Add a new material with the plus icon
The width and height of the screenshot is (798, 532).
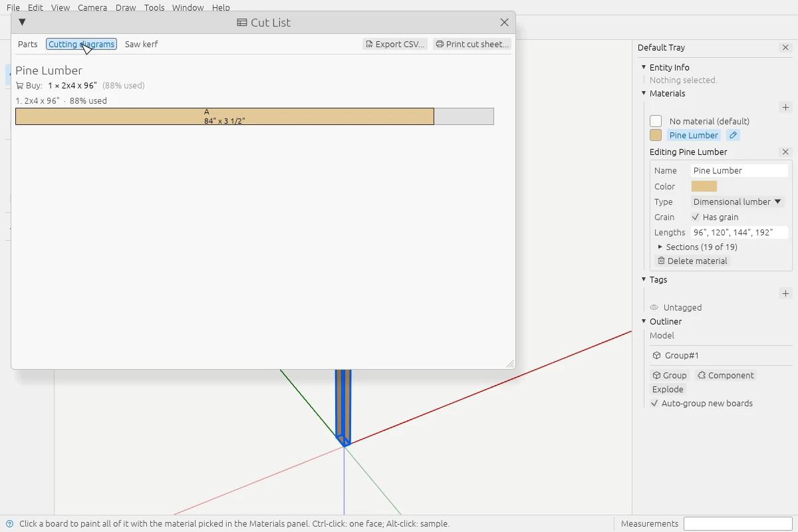pos(785,107)
